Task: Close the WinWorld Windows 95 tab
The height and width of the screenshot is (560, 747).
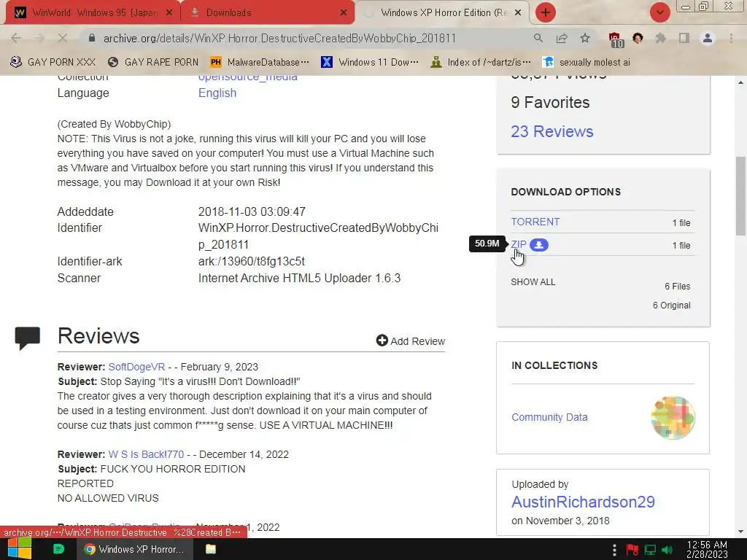Action: (x=169, y=13)
